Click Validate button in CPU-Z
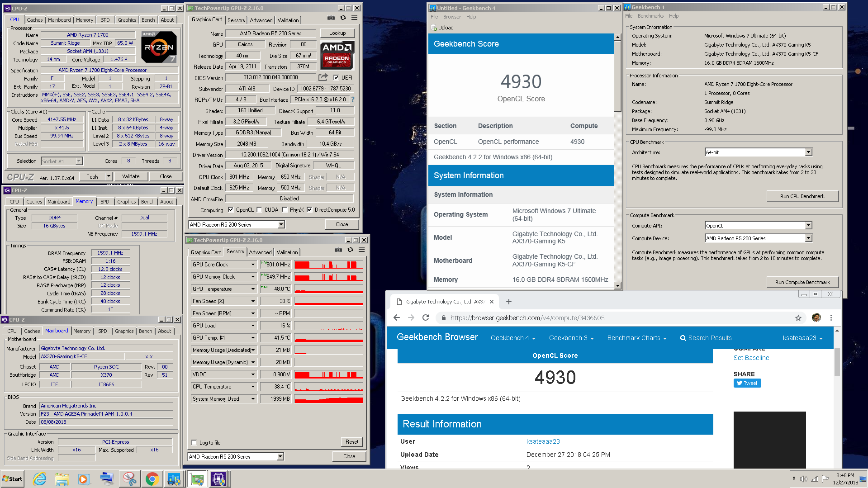This screenshot has height=488, width=868. 131,176
